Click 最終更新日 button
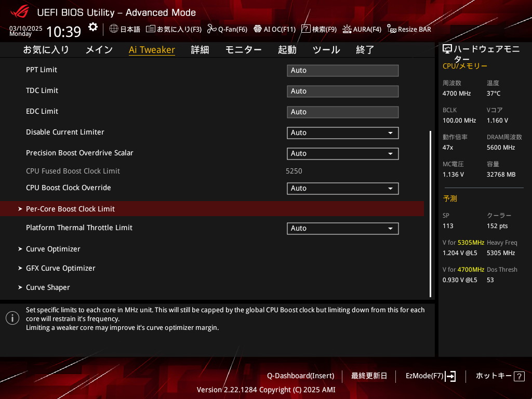532x399 pixels. point(369,376)
